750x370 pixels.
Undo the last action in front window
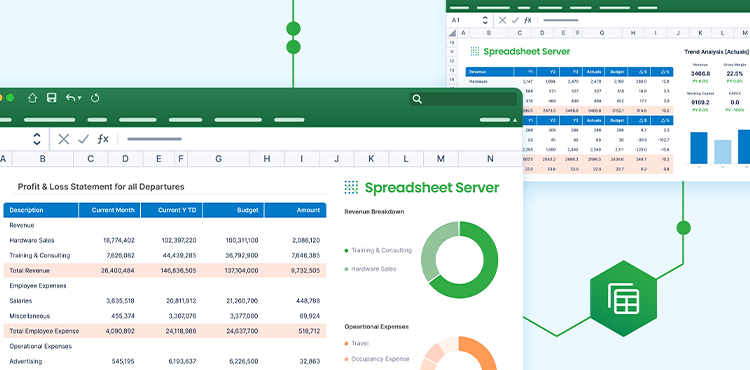(71, 98)
